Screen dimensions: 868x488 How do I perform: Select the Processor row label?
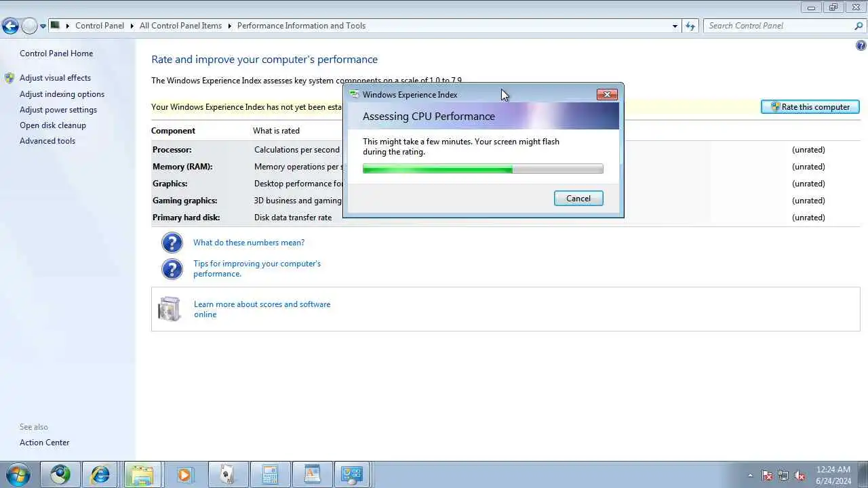pyautogui.click(x=172, y=150)
